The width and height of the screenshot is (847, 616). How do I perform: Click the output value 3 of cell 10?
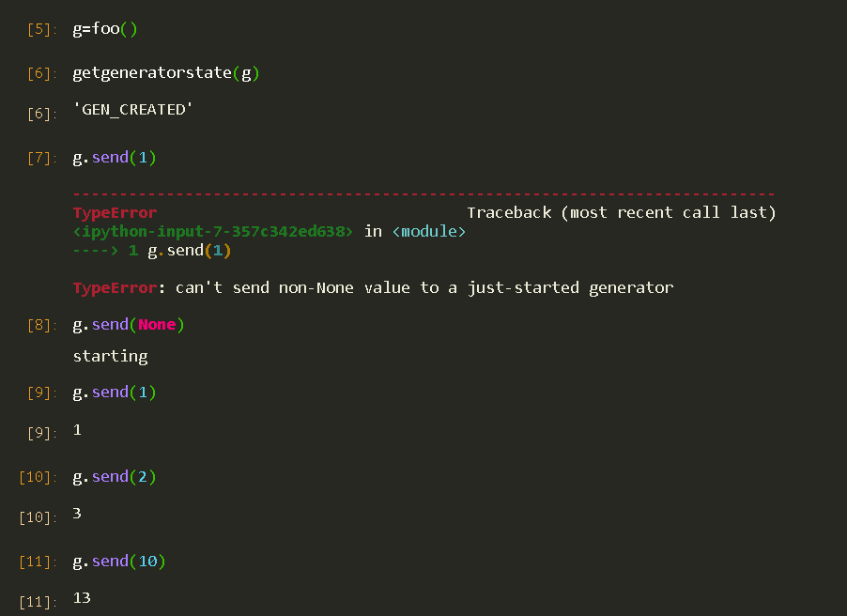coord(77,514)
